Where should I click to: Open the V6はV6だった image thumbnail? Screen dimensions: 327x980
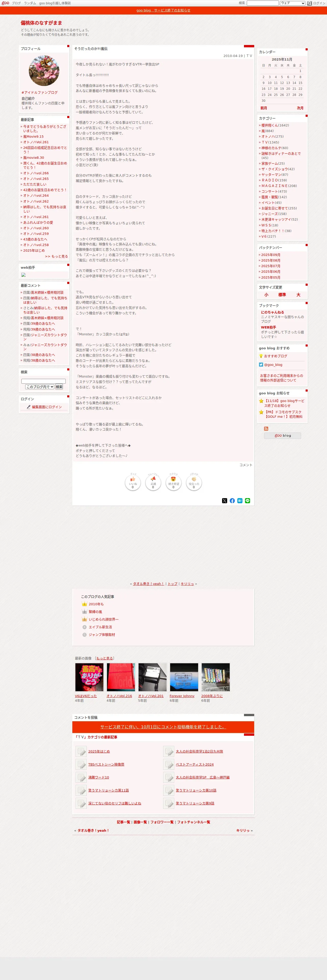click(x=89, y=677)
